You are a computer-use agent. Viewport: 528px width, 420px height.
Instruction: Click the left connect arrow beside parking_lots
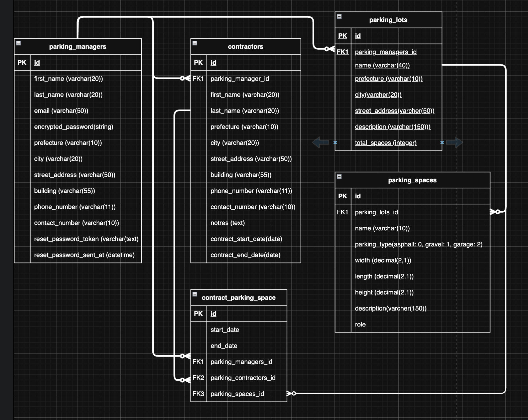pyautogui.click(x=320, y=143)
